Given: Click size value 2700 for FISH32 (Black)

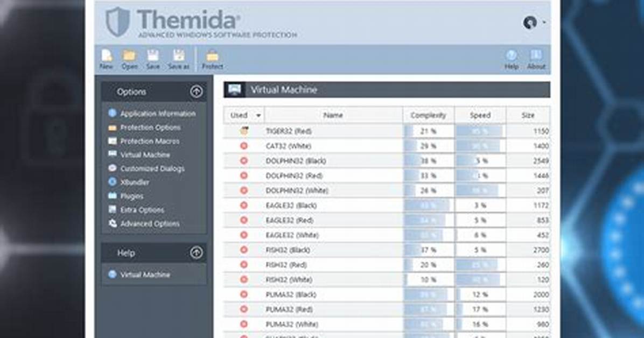Looking at the screenshot, I should click(x=541, y=250).
